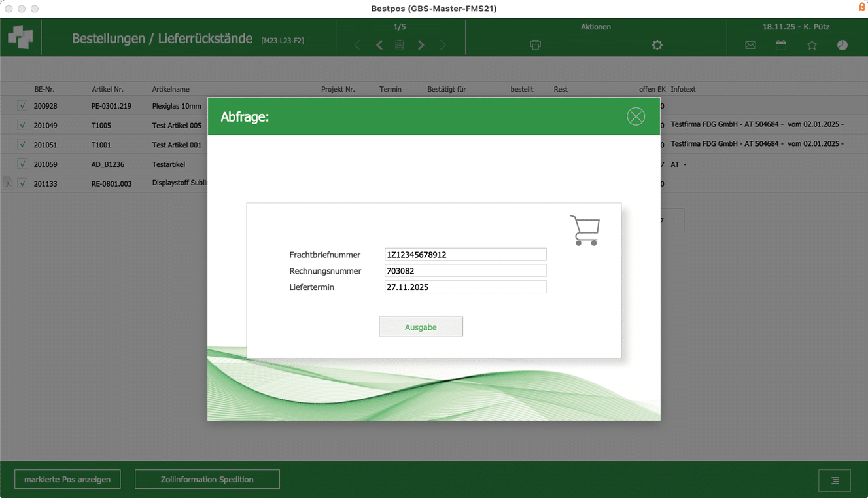Click the database records icon
Screen dimensions: 868x498
point(400,45)
